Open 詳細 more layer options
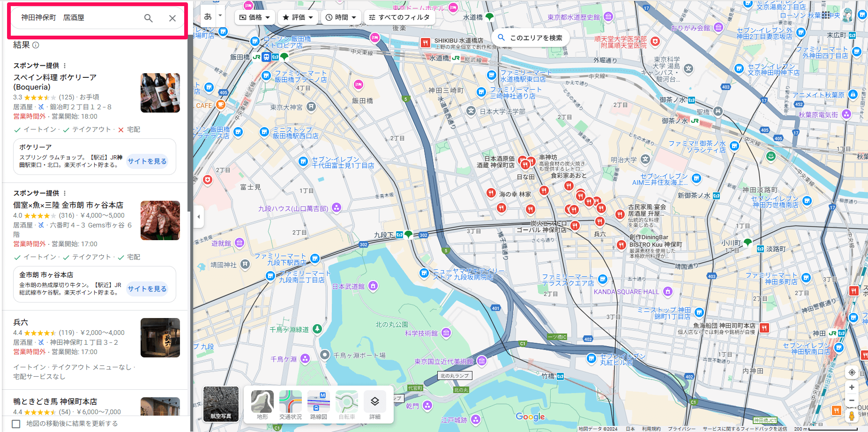The height and width of the screenshot is (432, 868). pos(375,405)
